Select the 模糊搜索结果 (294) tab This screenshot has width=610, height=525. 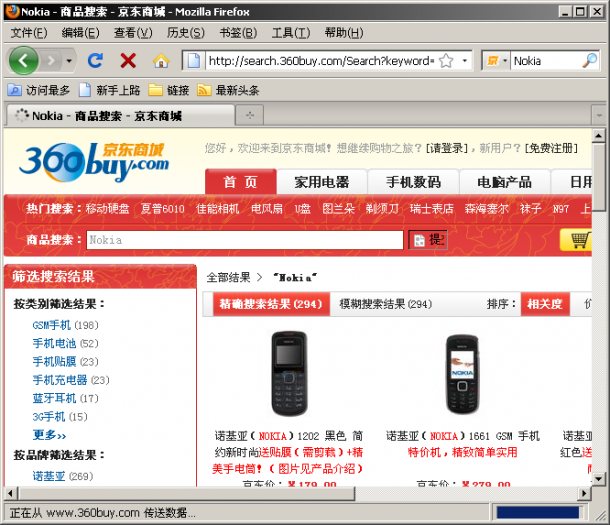[386, 304]
